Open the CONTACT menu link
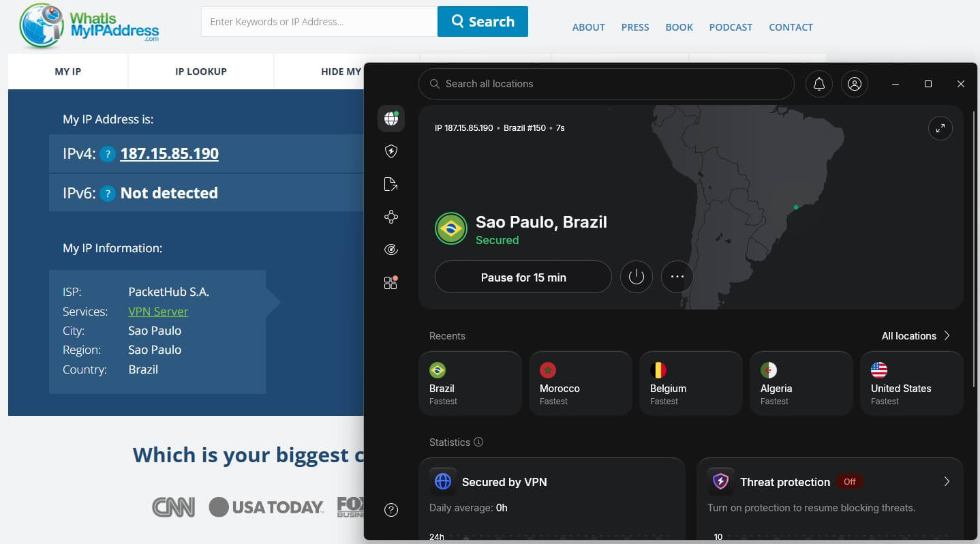This screenshot has width=980, height=544. [x=791, y=27]
